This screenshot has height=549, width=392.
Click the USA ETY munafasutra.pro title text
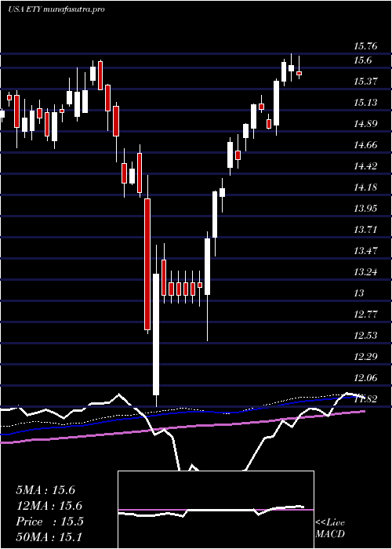(56, 9)
